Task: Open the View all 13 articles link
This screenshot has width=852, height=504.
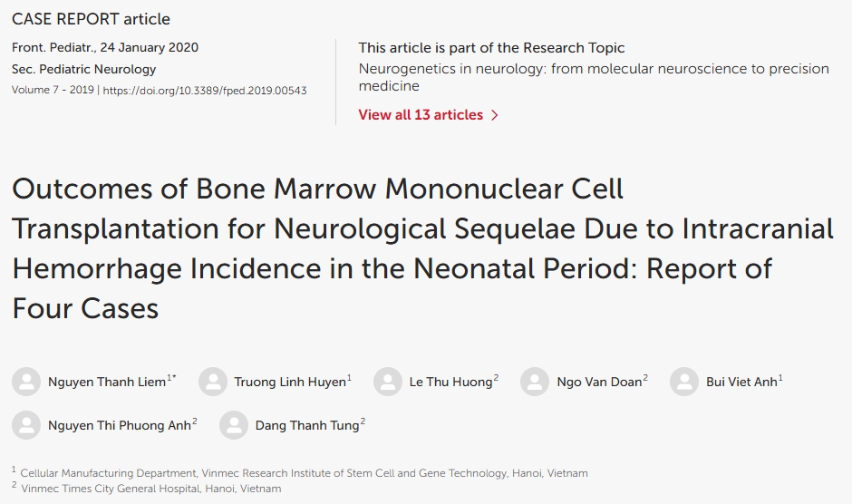Action: point(421,115)
